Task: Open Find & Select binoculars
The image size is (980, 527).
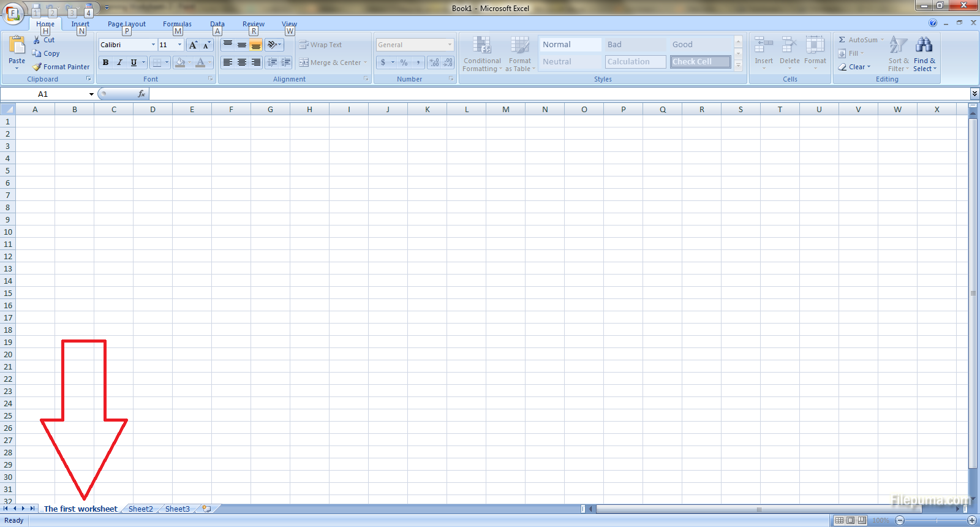Action: coord(924,54)
